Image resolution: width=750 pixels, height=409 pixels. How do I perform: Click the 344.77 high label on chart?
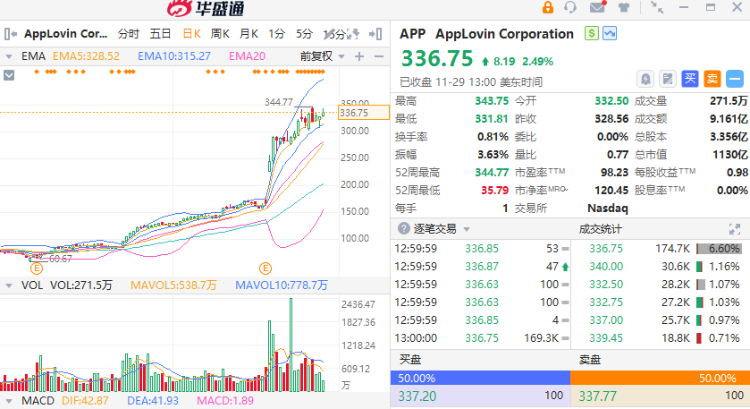click(x=278, y=102)
